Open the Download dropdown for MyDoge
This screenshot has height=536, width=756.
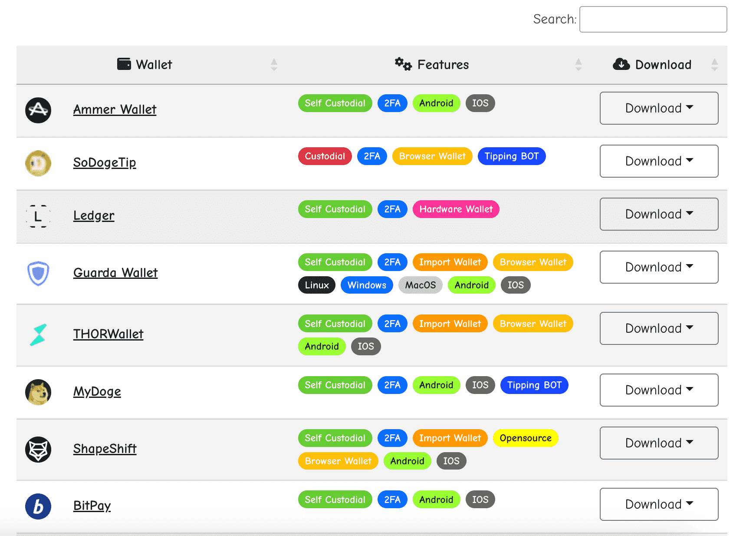(x=659, y=390)
